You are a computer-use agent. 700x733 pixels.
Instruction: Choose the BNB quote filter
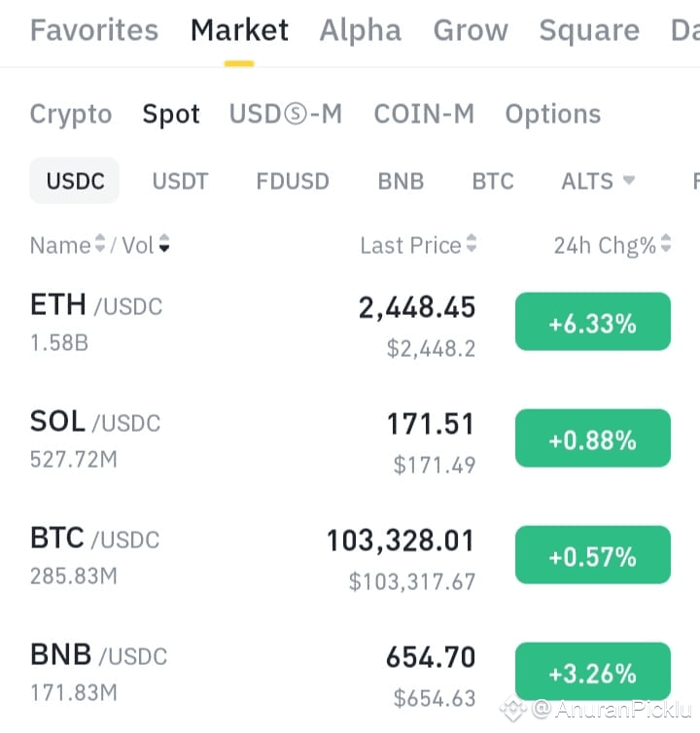click(401, 182)
